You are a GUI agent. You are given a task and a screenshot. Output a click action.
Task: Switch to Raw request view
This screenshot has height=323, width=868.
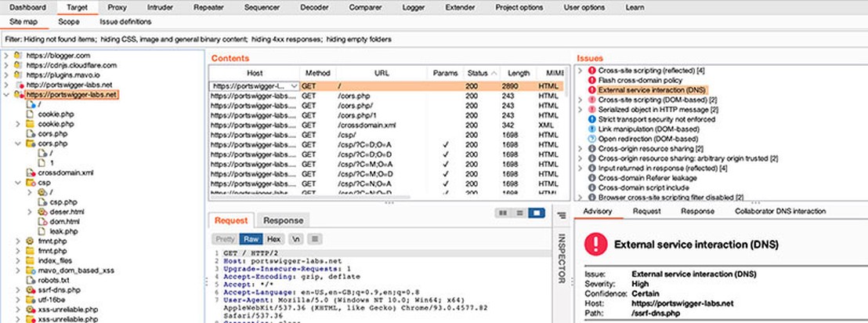point(251,239)
